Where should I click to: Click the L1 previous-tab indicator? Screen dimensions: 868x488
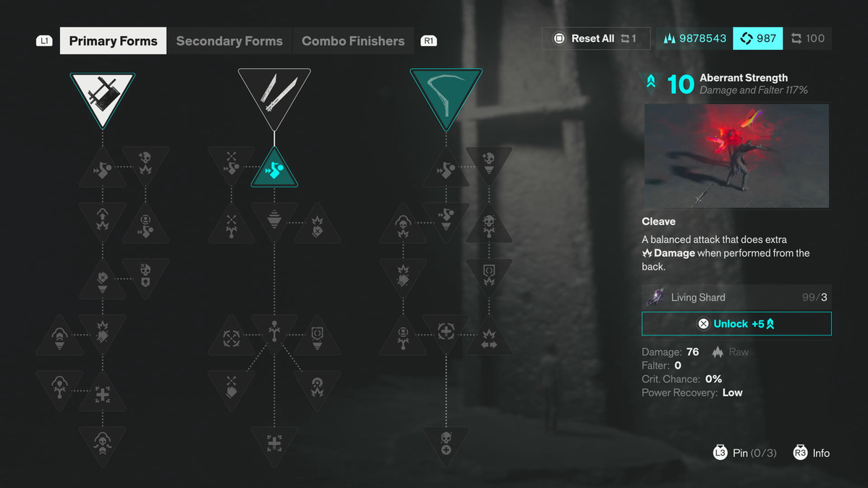tap(45, 41)
